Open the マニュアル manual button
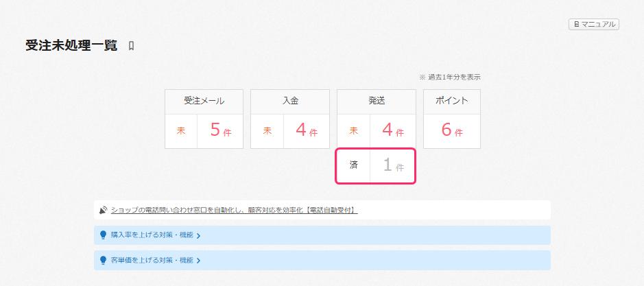Screen dimensions: 644x286 (x=594, y=24)
